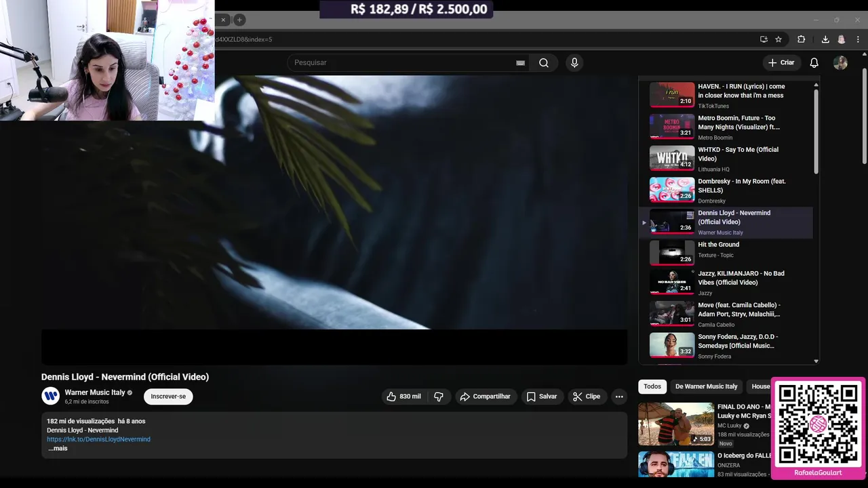The height and width of the screenshot is (488, 868).
Task: Click Lithuania HQ channel name in playlist
Action: pos(713,169)
